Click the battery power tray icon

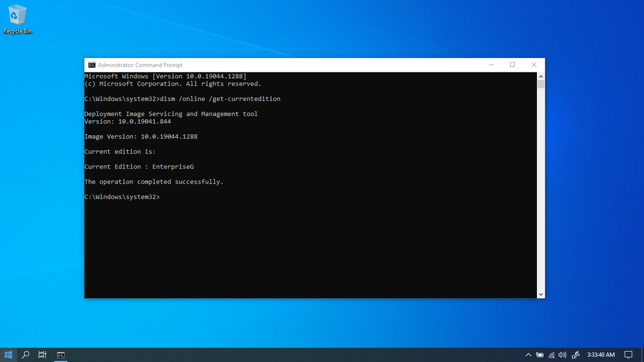click(540, 355)
